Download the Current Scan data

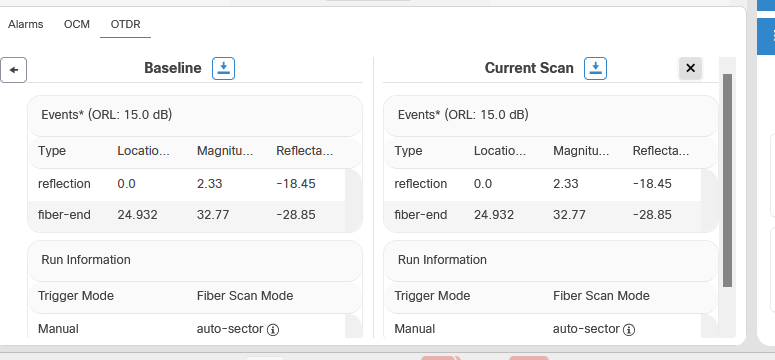pyautogui.click(x=595, y=68)
